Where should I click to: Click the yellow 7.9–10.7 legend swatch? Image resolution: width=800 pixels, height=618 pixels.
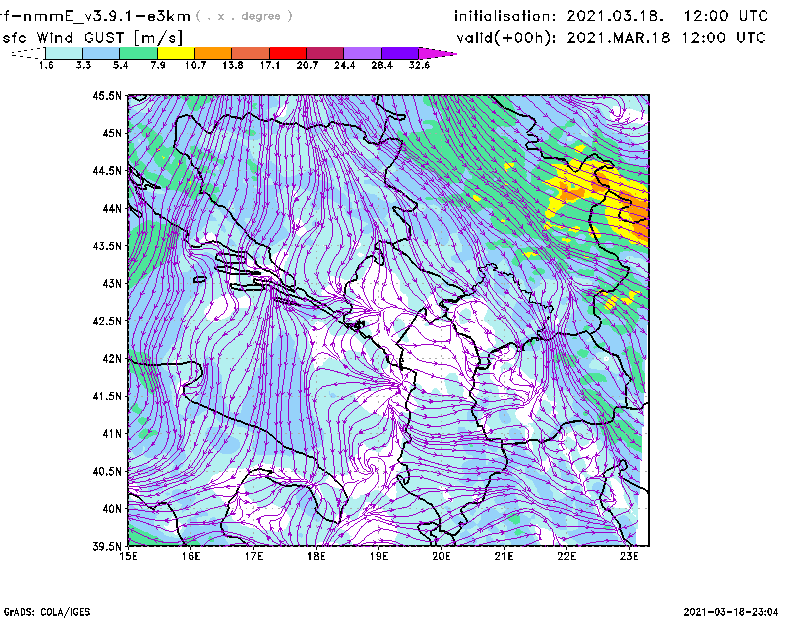(x=176, y=53)
